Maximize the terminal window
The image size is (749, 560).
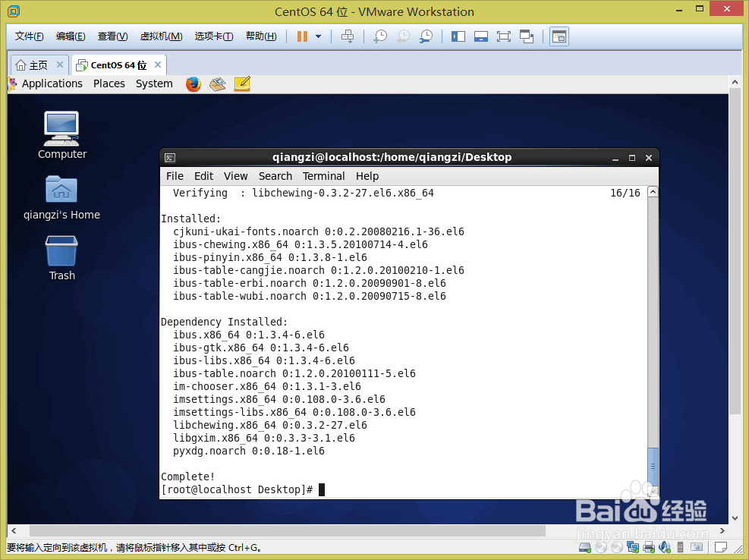[632, 158]
